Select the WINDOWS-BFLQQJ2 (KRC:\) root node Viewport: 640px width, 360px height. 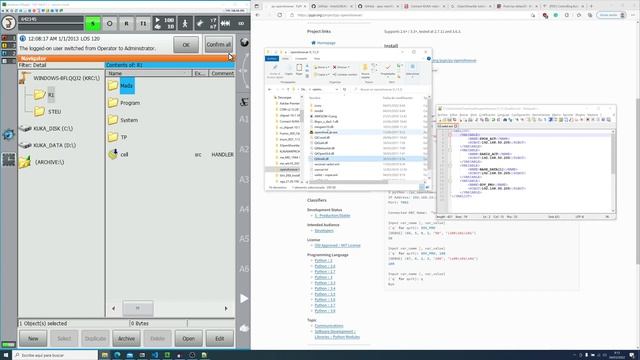[x=60, y=78]
